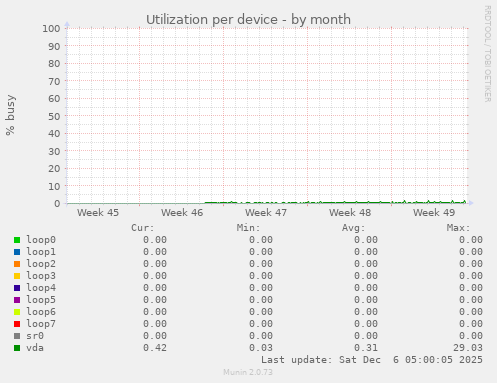Viewport: 497px width, 383px height.
Task: Click the vda Min value 0.03
Action: click(x=261, y=348)
